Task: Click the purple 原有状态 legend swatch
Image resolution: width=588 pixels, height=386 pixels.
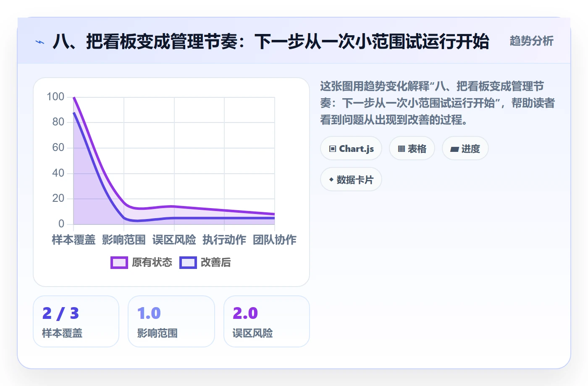Action: 119,263
